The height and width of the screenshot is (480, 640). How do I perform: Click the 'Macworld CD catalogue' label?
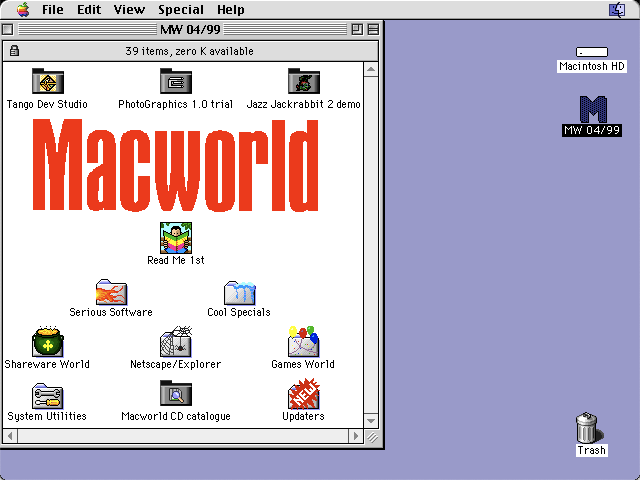click(176, 416)
